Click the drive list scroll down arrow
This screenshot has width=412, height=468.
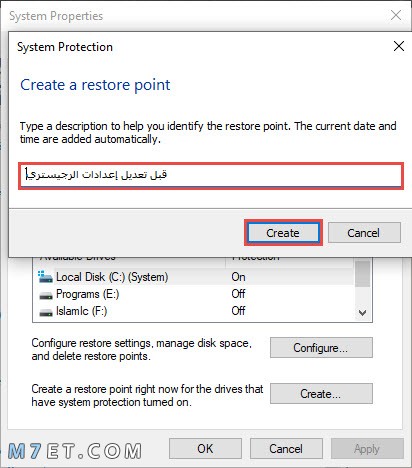click(363, 313)
